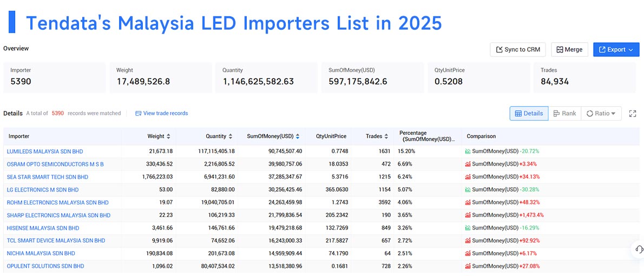Open LUMILEDS MALAYSIA SDN BHD importer link
Screen dimensions: 644x276
(45, 151)
